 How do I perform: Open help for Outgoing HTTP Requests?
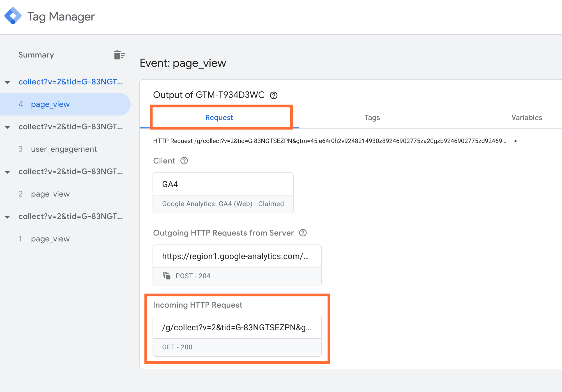(303, 233)
